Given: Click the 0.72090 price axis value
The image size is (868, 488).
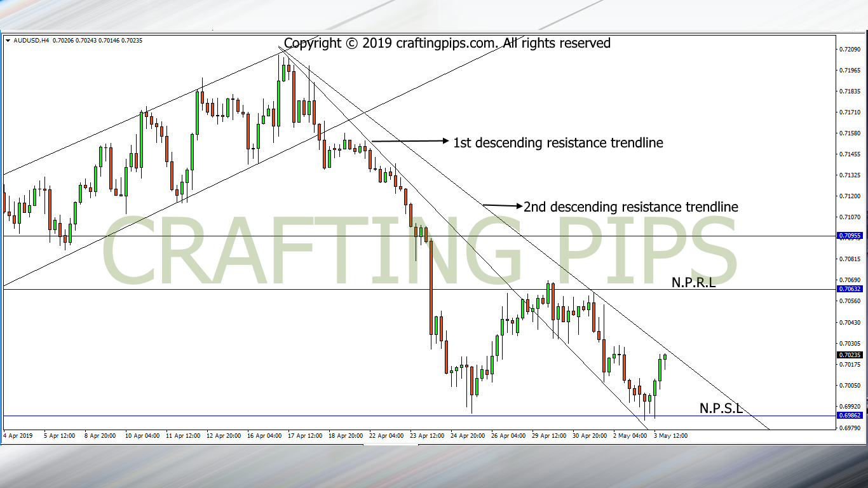Looking at the screenshot, I should click(x=850, y=49).
